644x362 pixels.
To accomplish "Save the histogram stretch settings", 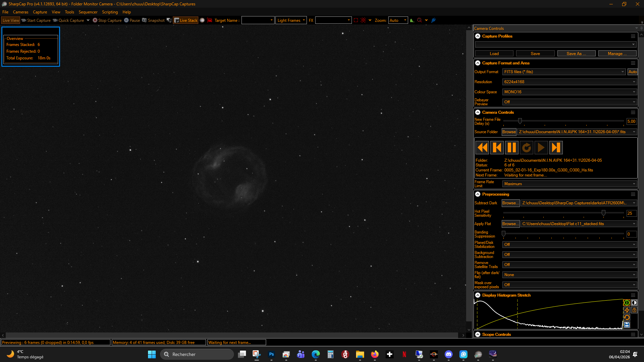I will (627, 325).
